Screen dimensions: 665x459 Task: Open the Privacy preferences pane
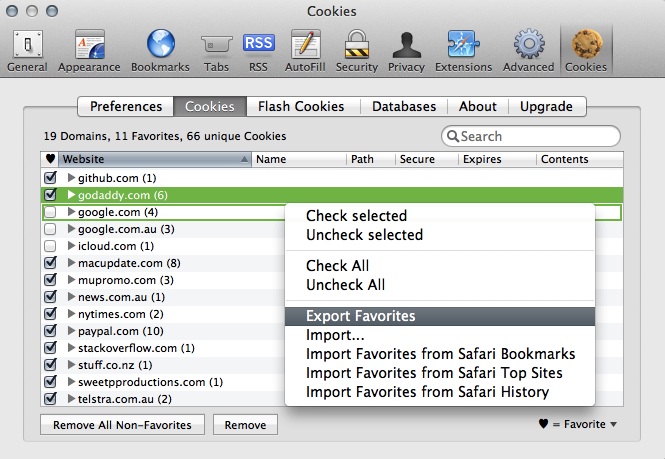point(406,51)
